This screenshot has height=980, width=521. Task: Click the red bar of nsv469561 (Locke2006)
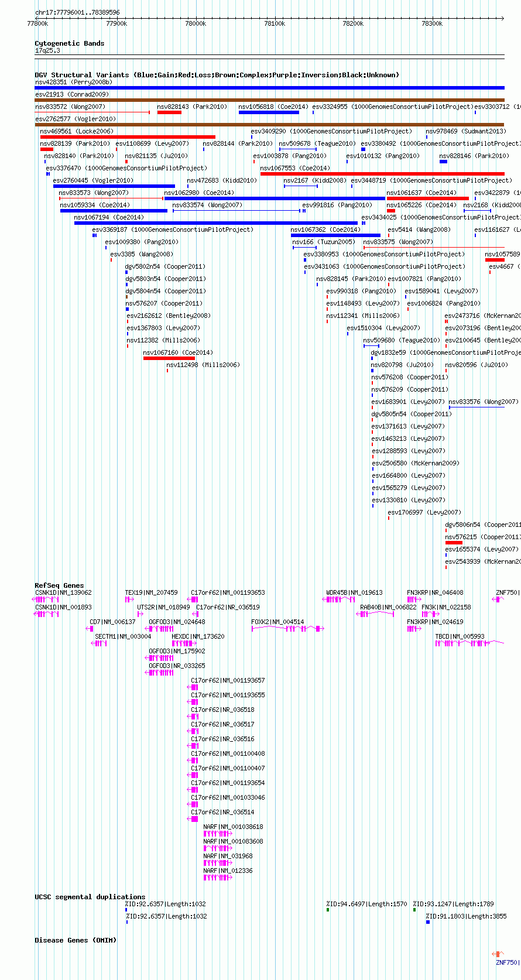coord(128,137)
